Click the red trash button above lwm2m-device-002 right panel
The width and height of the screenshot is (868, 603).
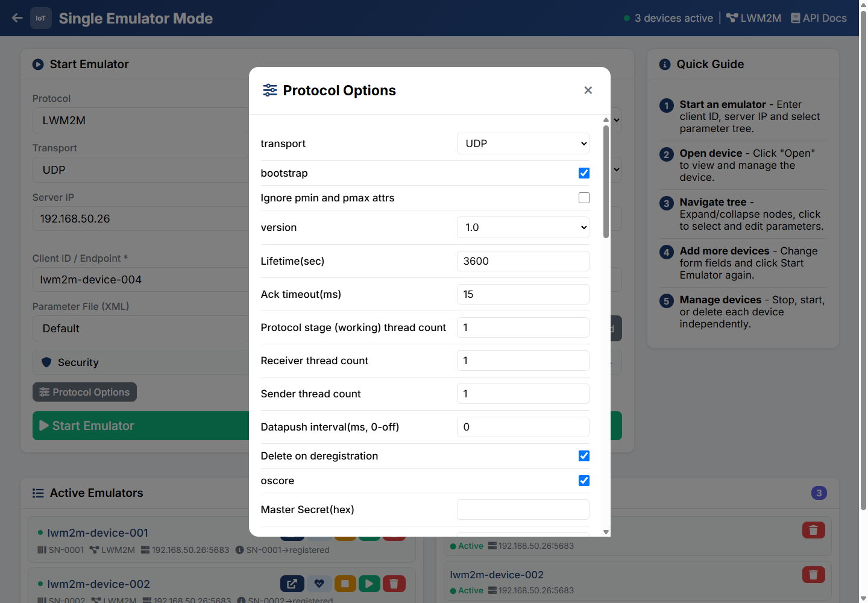(813, 530)
